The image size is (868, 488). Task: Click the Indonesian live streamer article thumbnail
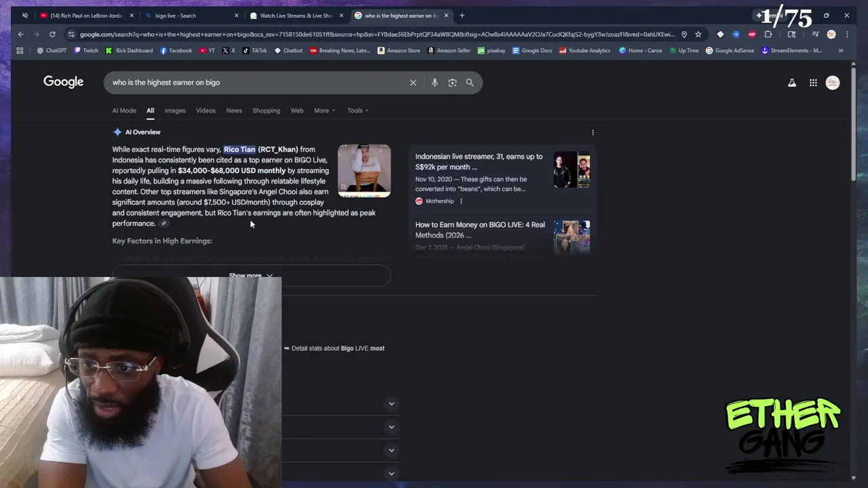[x=572, y=169]
